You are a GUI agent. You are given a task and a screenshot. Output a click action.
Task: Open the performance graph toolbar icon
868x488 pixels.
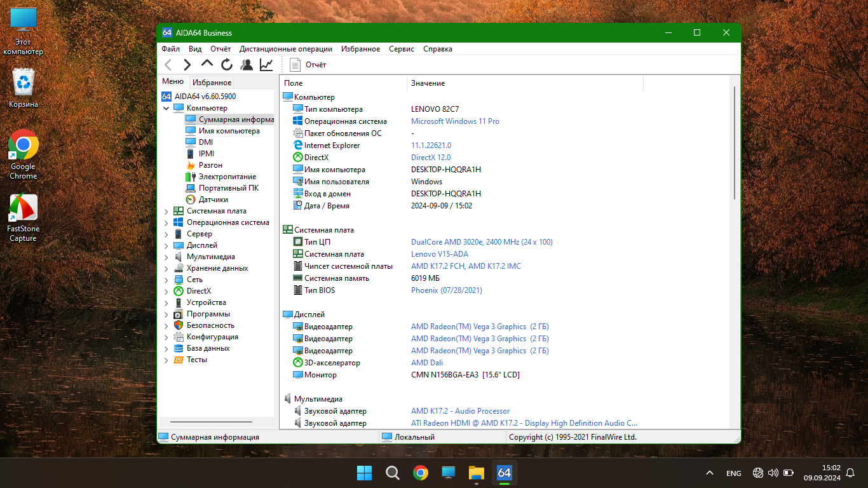click(x=266, y=64)
